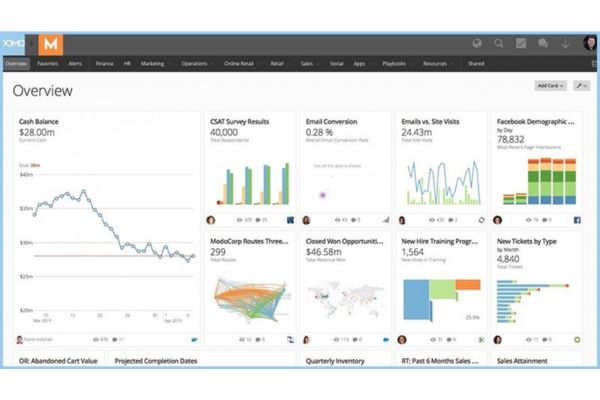Open the Cash Balance card title

click(39, 122)
